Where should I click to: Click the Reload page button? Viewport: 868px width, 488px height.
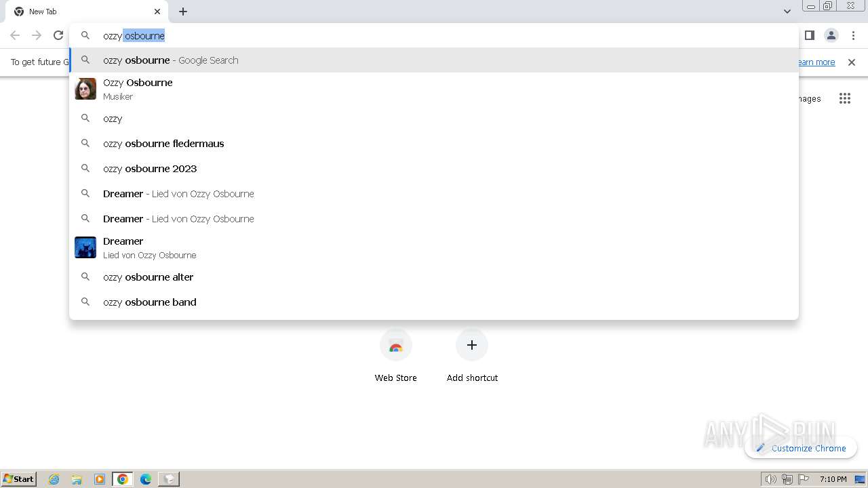[58, 35]
